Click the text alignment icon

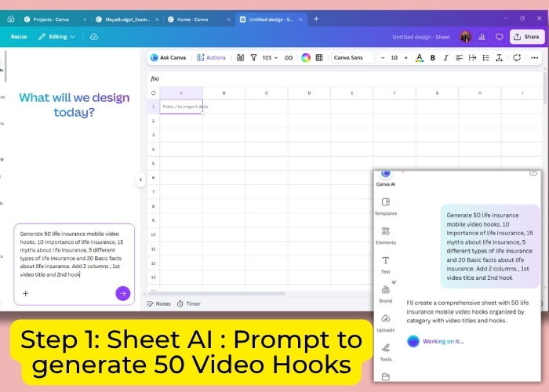pos(459,58)
